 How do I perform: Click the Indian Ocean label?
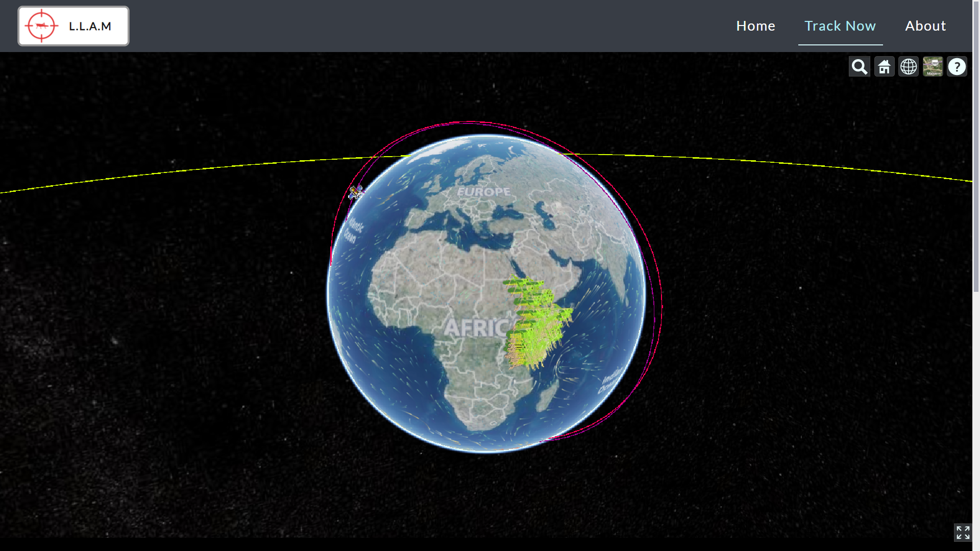pyautogui.click(x=610, y=381)
